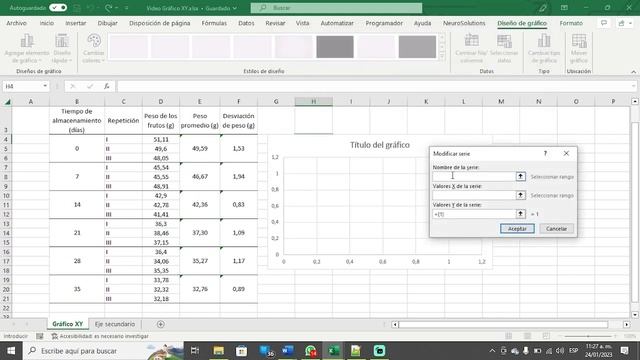Image resolution: width=640 pixels, height=360 pixels.
Task: Open Cambiar colores palette
Action: 93,49
